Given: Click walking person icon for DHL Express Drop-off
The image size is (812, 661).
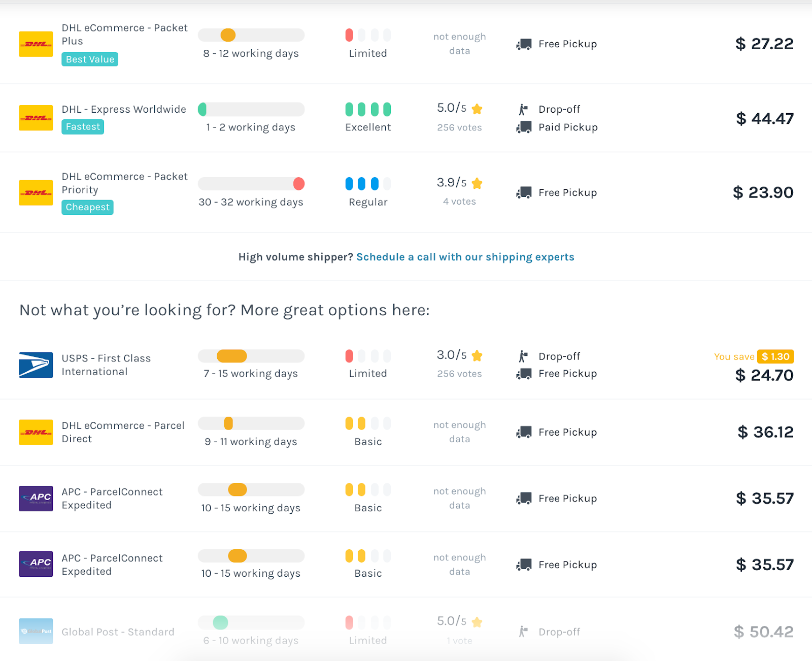Looking at the screenshot, I should (523, 109).
